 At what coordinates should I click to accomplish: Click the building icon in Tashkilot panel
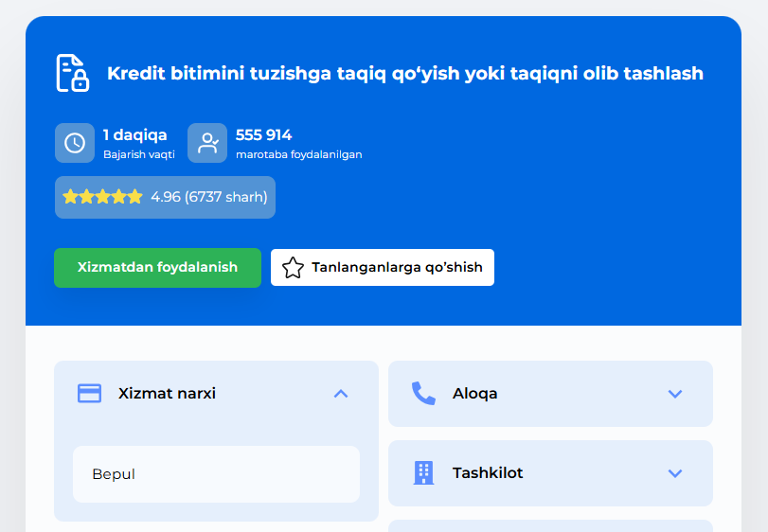point(423,472)
